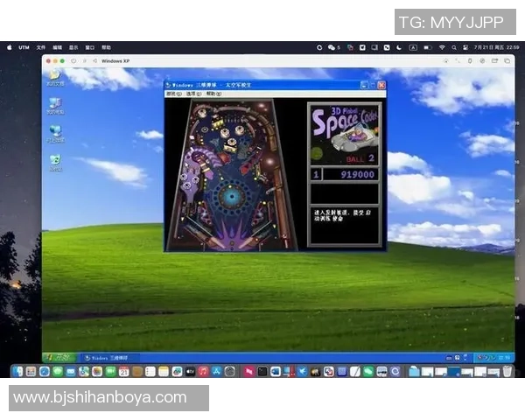
Task: Open Messages in the Dock
Action: pyautogui.click(x=58, y=371)
